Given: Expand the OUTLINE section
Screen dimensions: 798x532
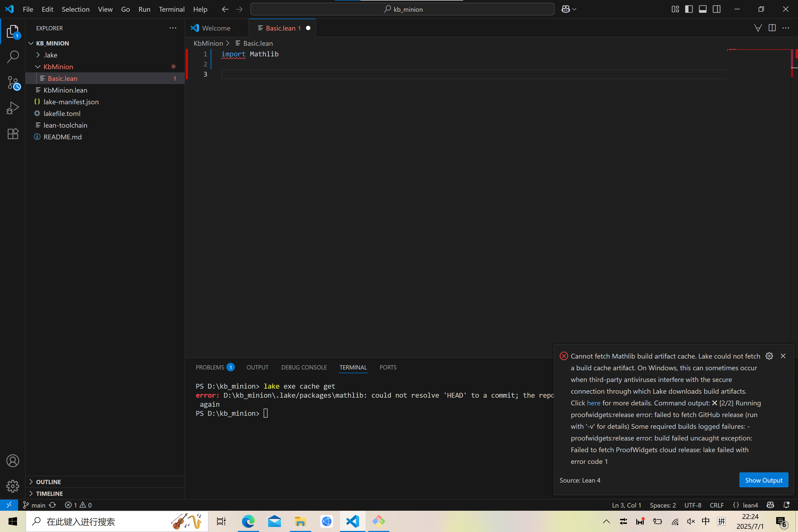Looking at the screenshot, I should pyautogui.click(x=48, y=482).
